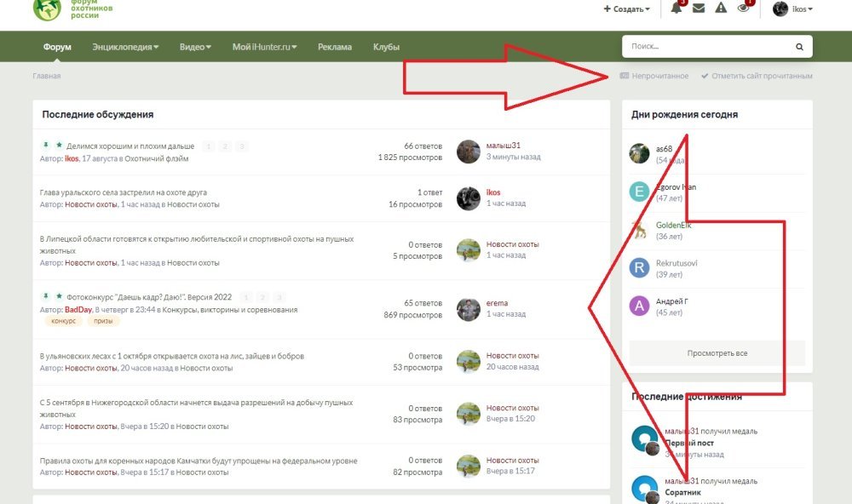Click Отметить сайт прочитанным
Viewport: 852px width, 504px height.
click(x=757, y=76)
